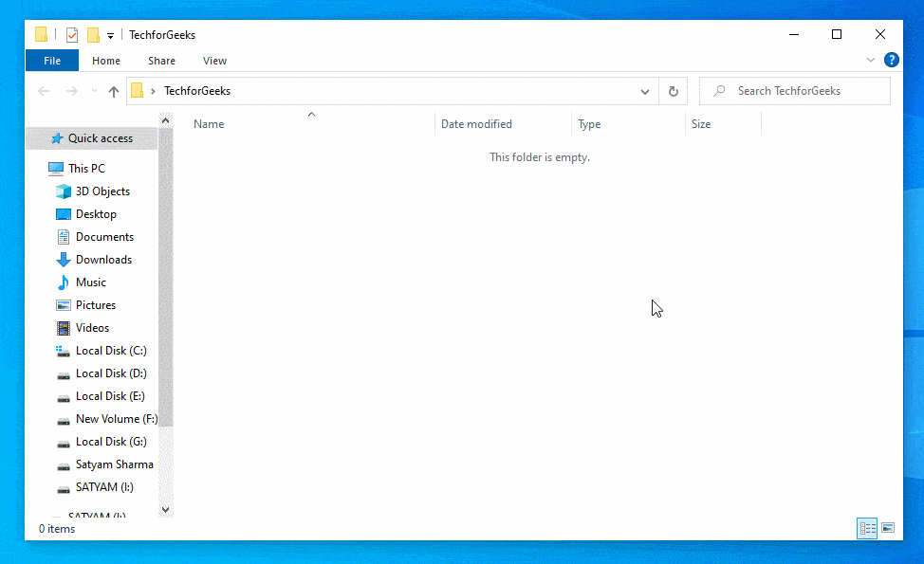Open Help with the question mark icon
924x564 pixels.
[x=891, y=60]
